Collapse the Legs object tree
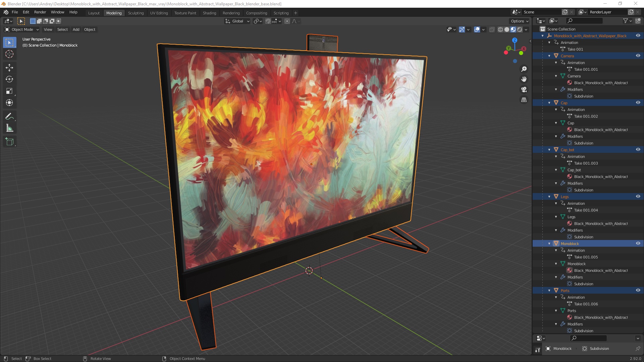The width and height of the screenshot is (644, 362). [x=549, y=197]
